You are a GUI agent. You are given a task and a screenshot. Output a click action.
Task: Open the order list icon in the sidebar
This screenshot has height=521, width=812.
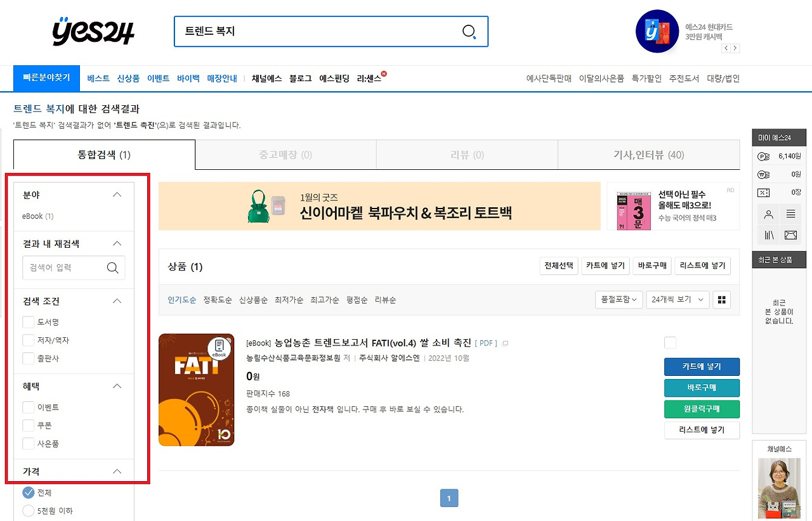tap(790, 214)
